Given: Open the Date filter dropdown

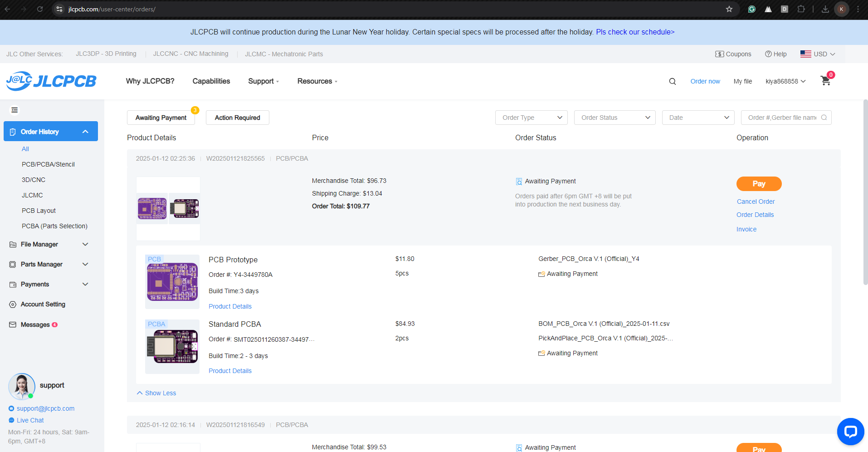Looking at the screenshot, I should pos(698,118).
